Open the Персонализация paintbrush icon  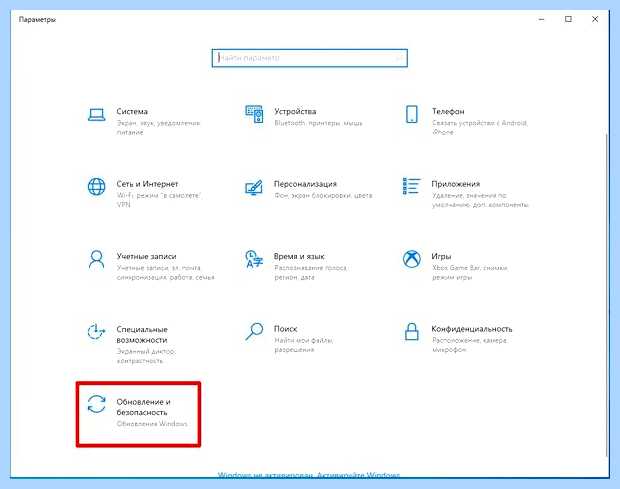click(254, 187)
